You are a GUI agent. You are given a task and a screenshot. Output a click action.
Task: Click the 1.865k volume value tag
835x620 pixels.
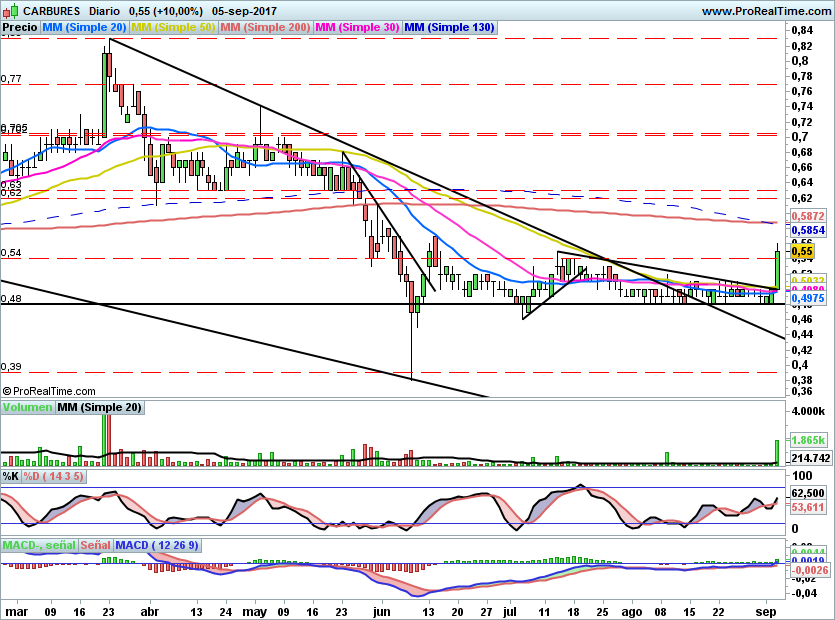pyautogui.click(x=808, y=440)
